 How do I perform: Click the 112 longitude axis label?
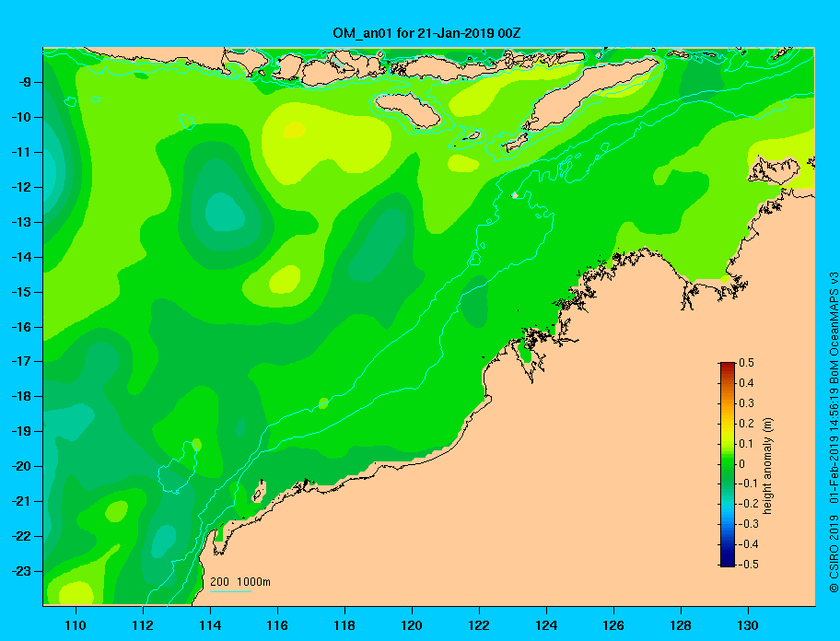(143, 625)
